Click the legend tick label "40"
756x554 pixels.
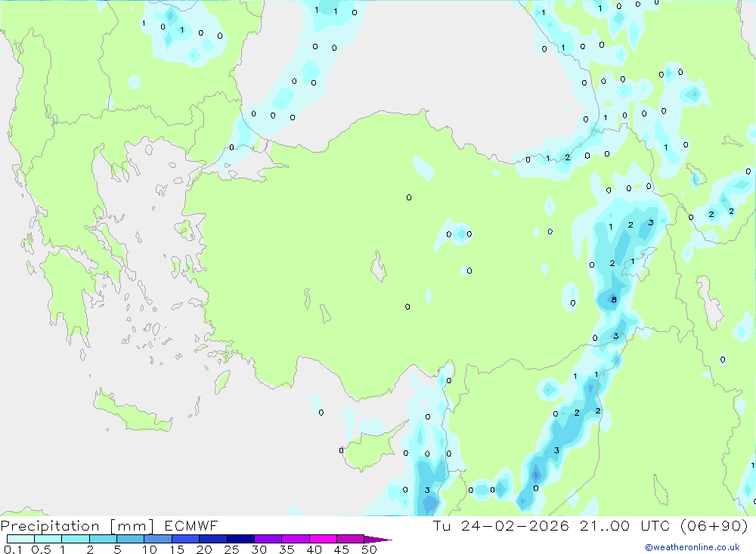pyautogui.click(x=314, y=549)
